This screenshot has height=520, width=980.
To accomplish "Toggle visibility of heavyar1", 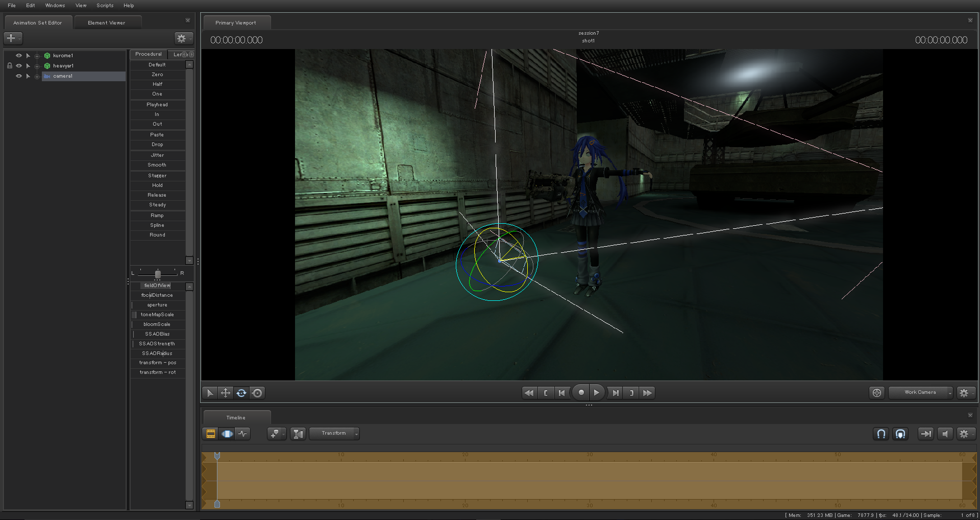I will [19, 66].
